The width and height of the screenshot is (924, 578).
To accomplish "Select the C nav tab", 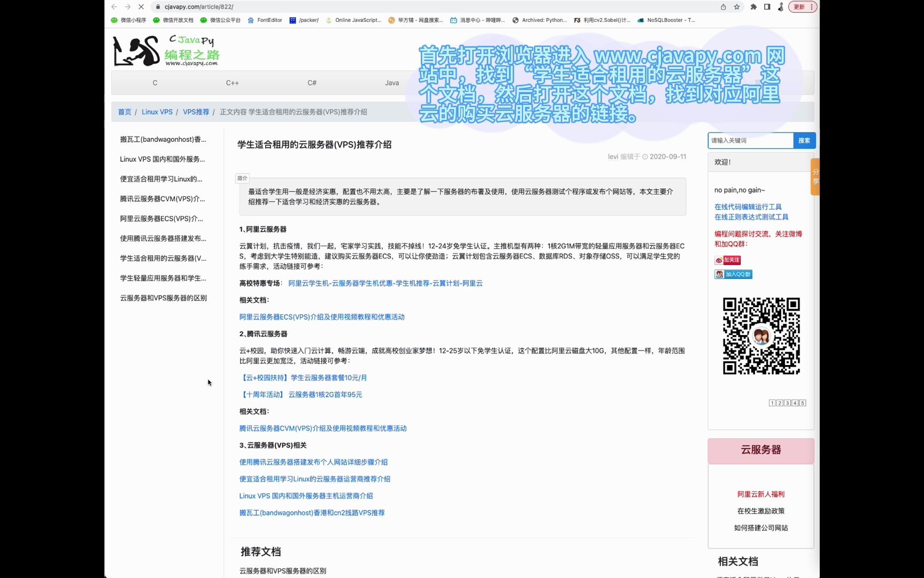I will tap(155, 83).
